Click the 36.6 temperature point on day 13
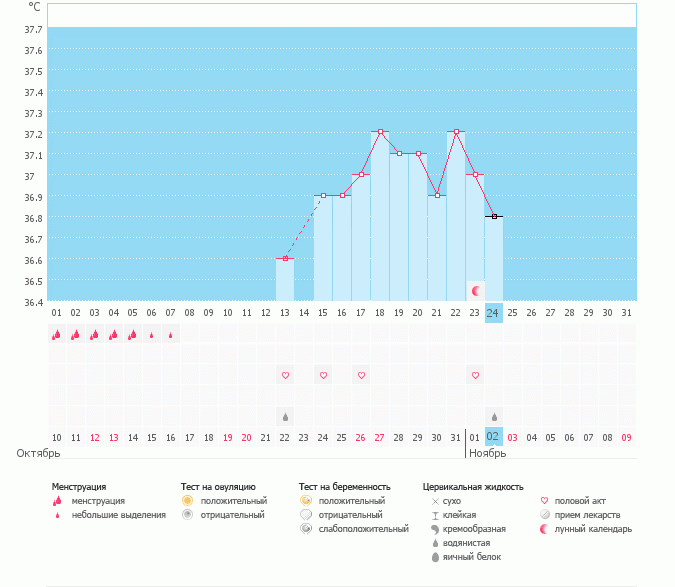The width and height of the screenshot is (675, 587). pyautogui.click(x=285, y=259)
